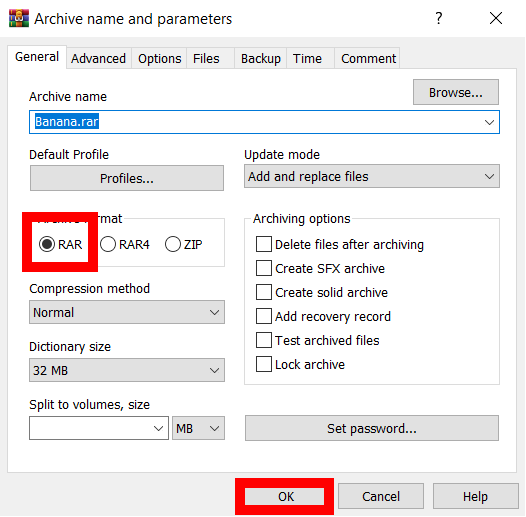Expand the split volume size list arrow

158,428
